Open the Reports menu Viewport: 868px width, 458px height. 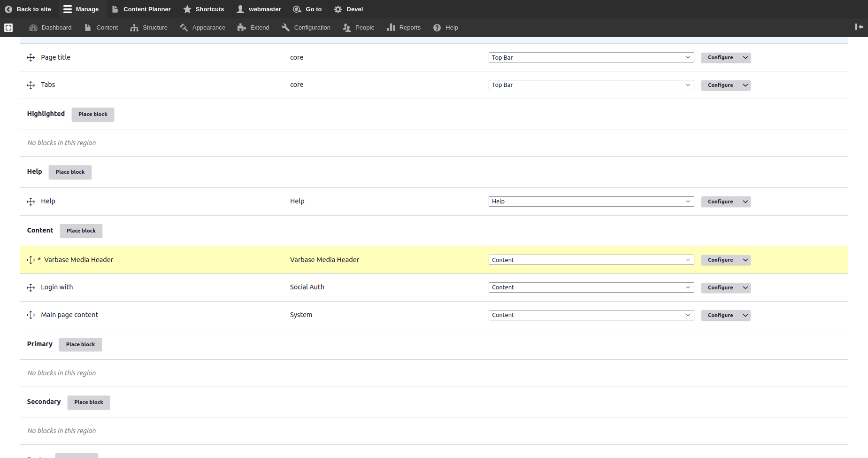[404, 28]
